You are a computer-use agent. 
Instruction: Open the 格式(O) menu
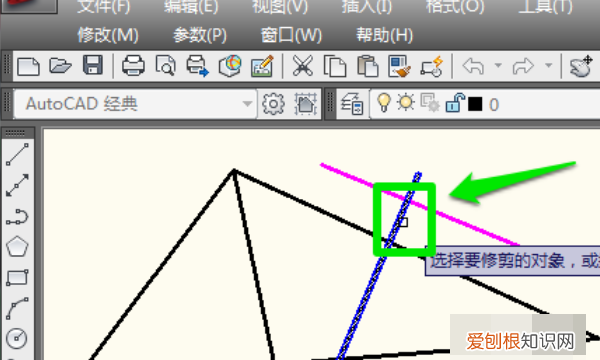coord(455,7)
